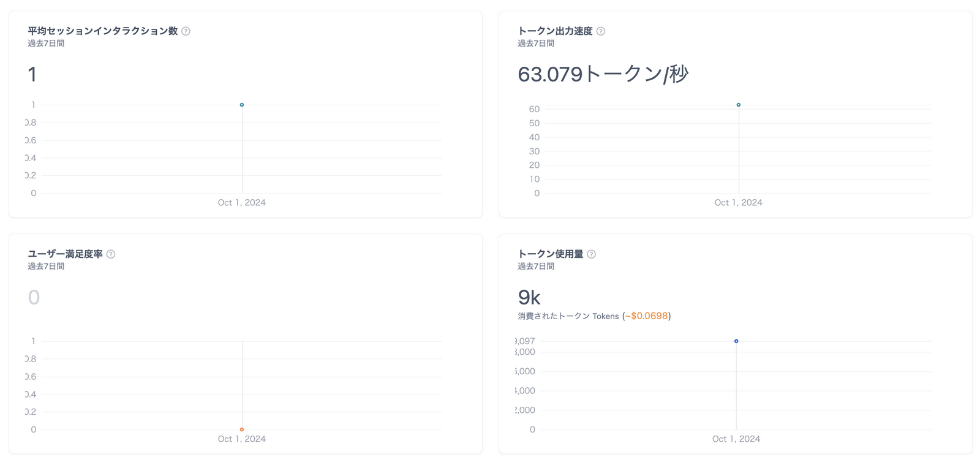Click 過去7日間 under 平均セッションインタラクション数

[46, 43]
